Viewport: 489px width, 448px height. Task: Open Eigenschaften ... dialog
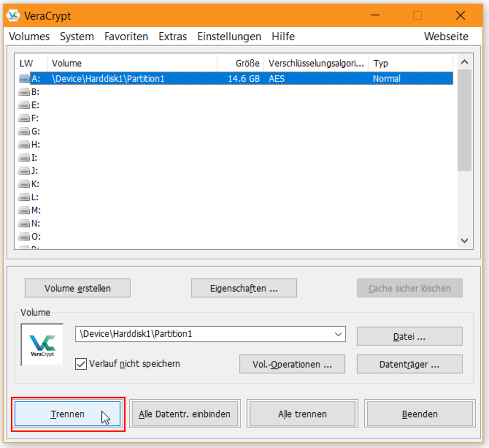click(x=244, y=288)
